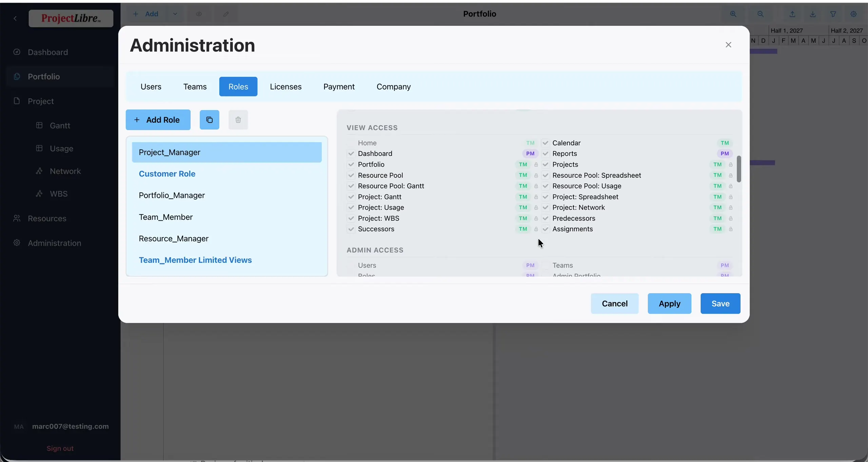Screen dimensions: 868x462
Task: Collapse sidebar with back chevron
Action: coord(15,18)
